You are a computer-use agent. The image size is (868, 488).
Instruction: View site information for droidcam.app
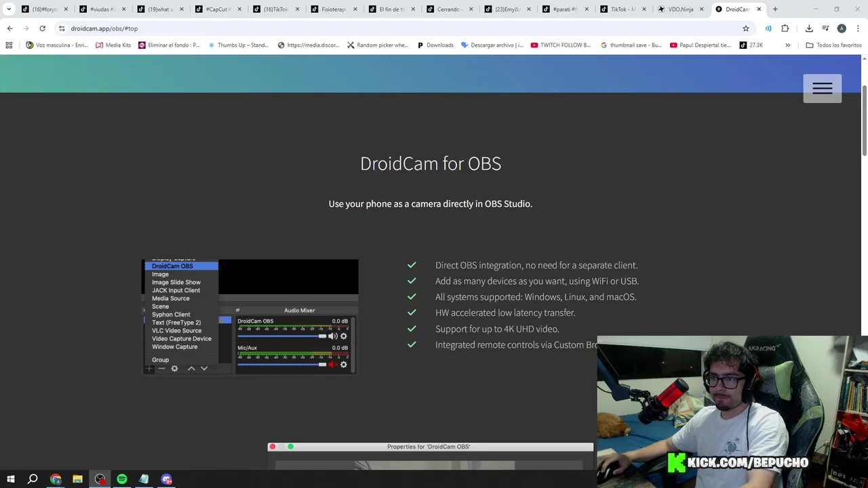click(x=62, y=28)
